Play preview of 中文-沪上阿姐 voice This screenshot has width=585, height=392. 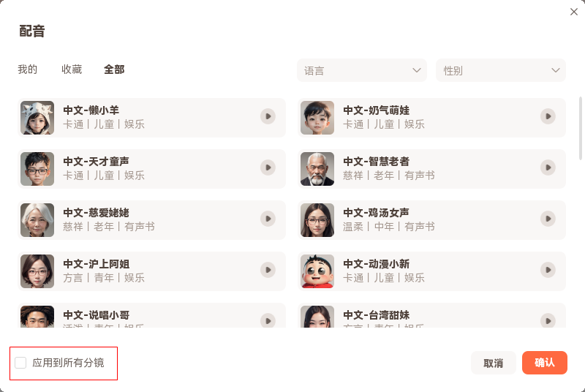(x=268, y=270)
